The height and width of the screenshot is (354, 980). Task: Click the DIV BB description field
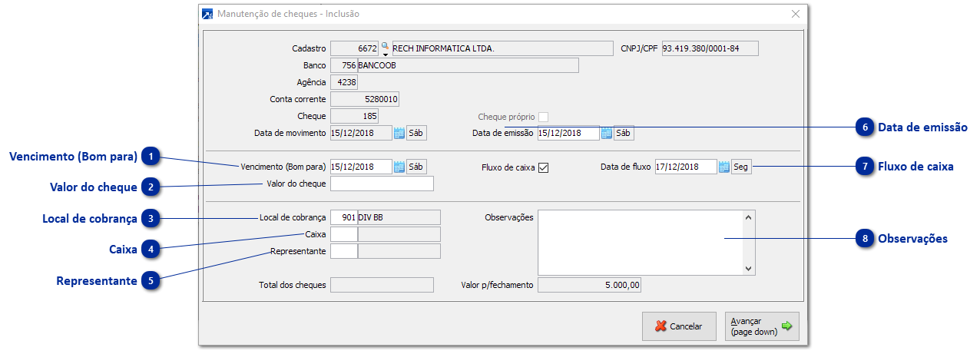click(x=399, y=217)
